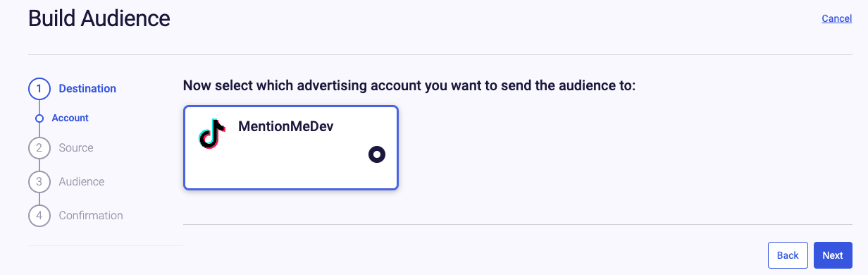Select the MentionMeDev account card area
The height and width of the screenshot is (275, 868).
point(291,147)
